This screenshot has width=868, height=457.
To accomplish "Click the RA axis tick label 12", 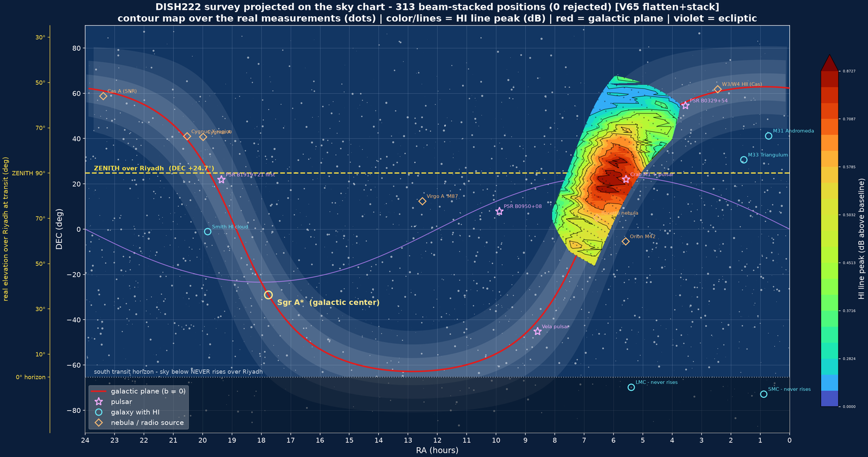I will (437, 439).
